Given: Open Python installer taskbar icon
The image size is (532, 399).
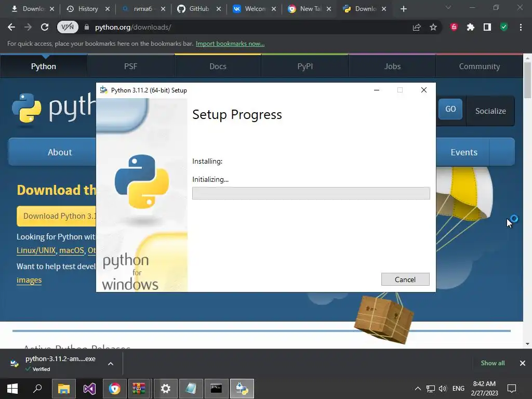Looking at the screenshot, I should [x=242, y=389].
